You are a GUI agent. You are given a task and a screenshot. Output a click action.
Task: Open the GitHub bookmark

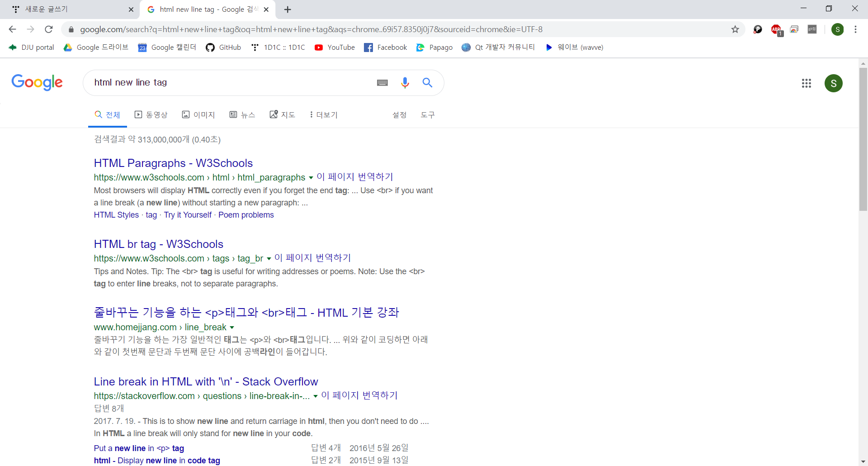223,47
